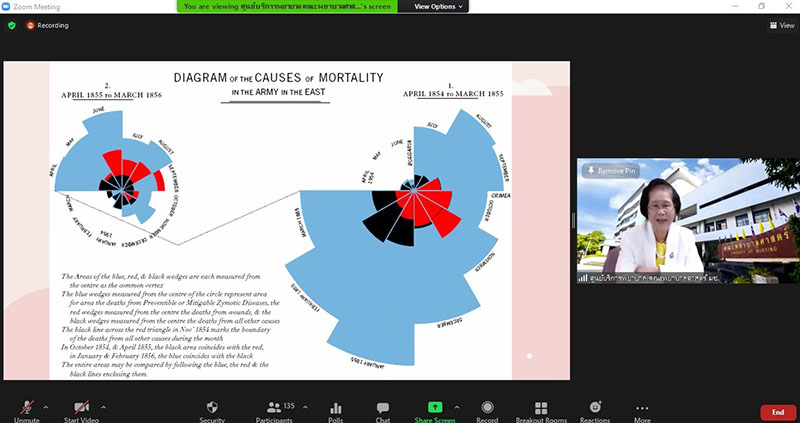Open the Security shield menu

(212, 411)
